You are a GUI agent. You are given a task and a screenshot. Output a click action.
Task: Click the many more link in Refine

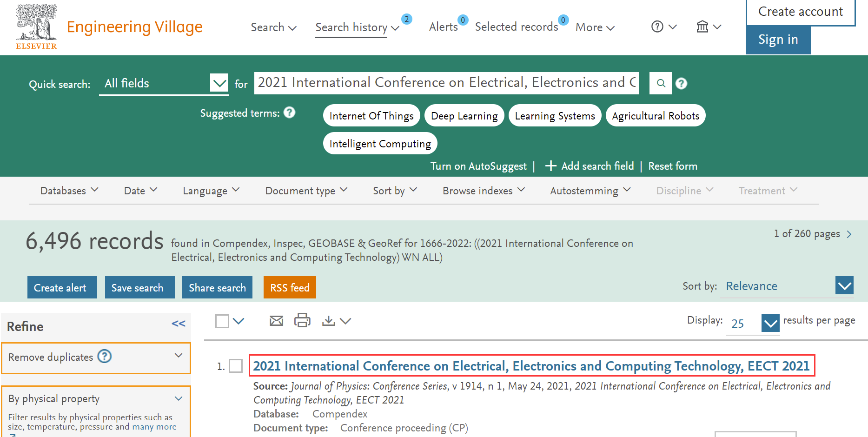[x=154, y=427]
